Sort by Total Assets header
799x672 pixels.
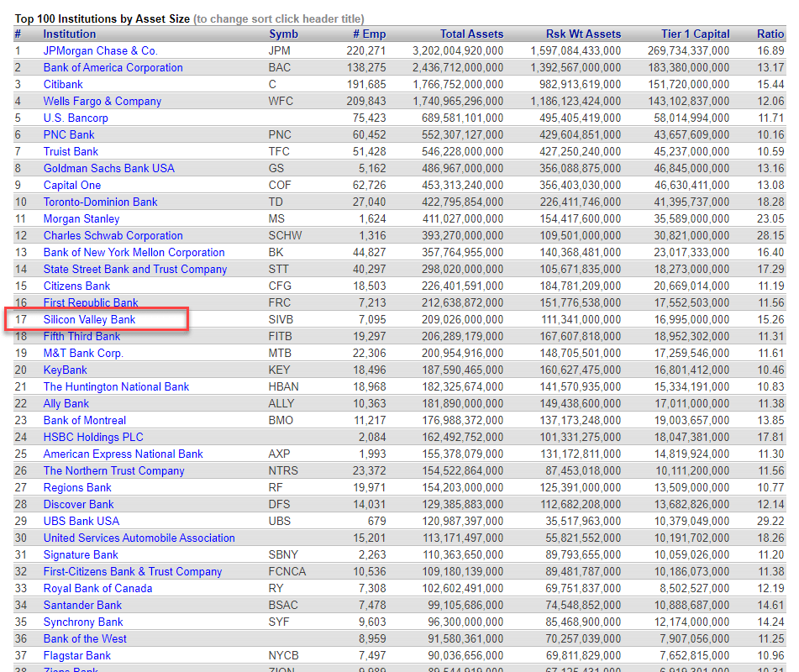coord(472,34)
